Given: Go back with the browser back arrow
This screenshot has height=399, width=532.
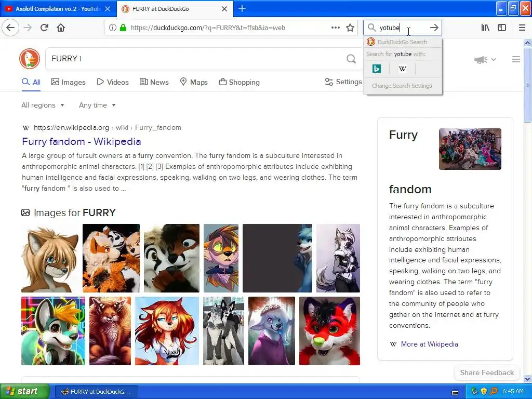Looking at the screenshot, I should [x=10, y=28].
